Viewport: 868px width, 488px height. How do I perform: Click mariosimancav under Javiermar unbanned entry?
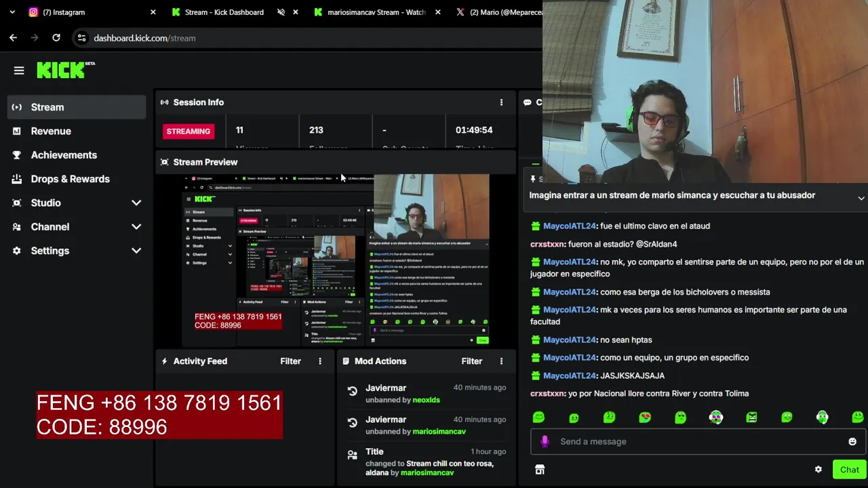click(x=438, y=432)
